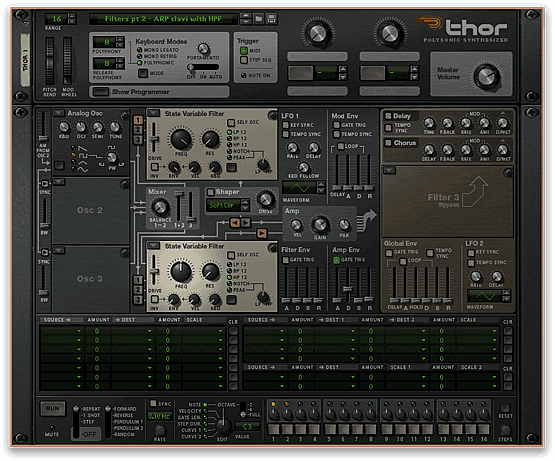Open upper State Variable Filter type dropdown
The image size is (555, 461).
coord(153,113)
